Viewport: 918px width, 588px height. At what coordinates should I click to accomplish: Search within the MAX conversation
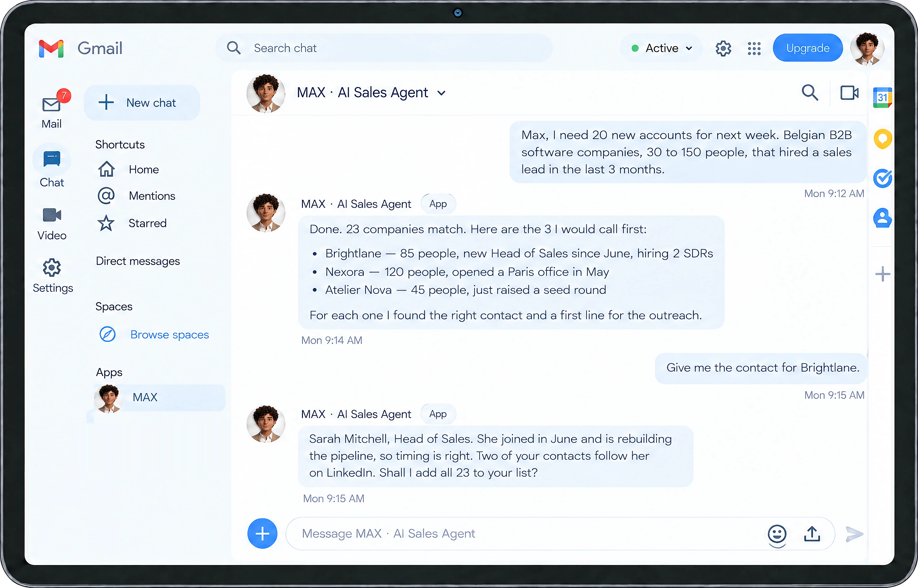coord(810,93)
